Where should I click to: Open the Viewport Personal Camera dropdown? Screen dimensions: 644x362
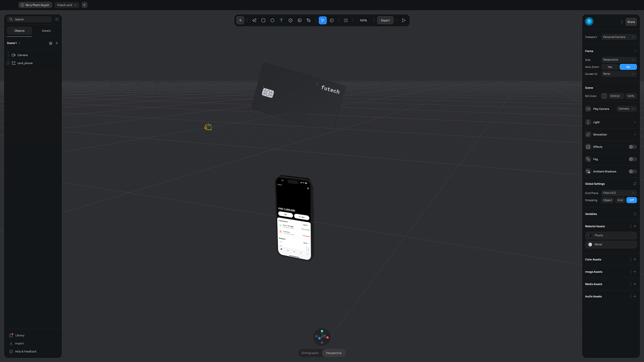(618, 37)
